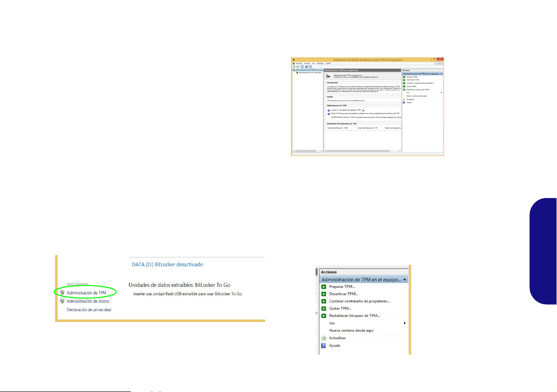Select Restablecer bloqueo de TPM... in enlarged panel
557x392 pixels.
354,316
